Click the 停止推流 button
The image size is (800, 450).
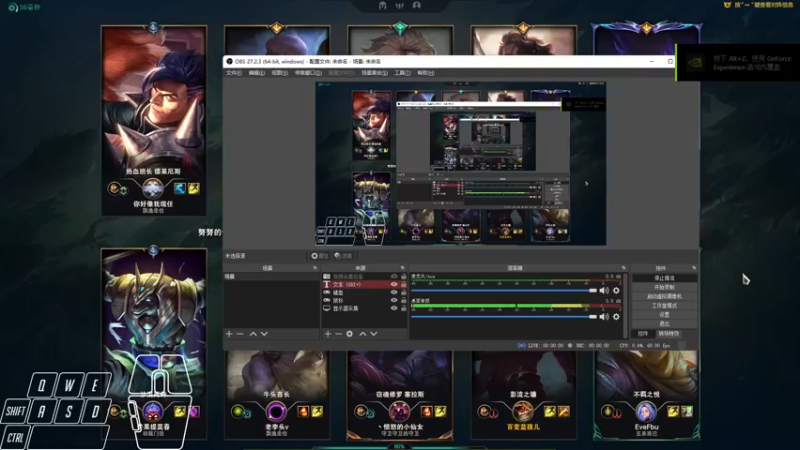[664, 278]
